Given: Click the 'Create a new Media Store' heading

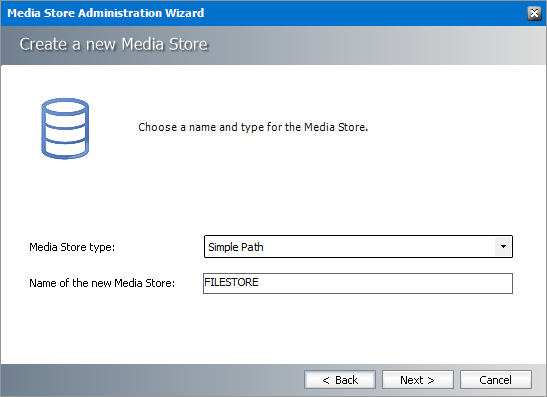Looking at the screenshot, I should (114, 44).
